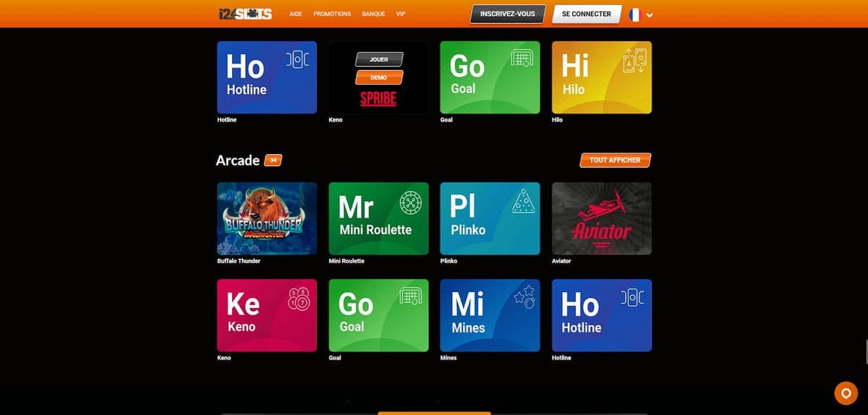Viewport: 868px width, 415px height.
Task: Expand the language selector chevron
Action: (x=650, y=15)
